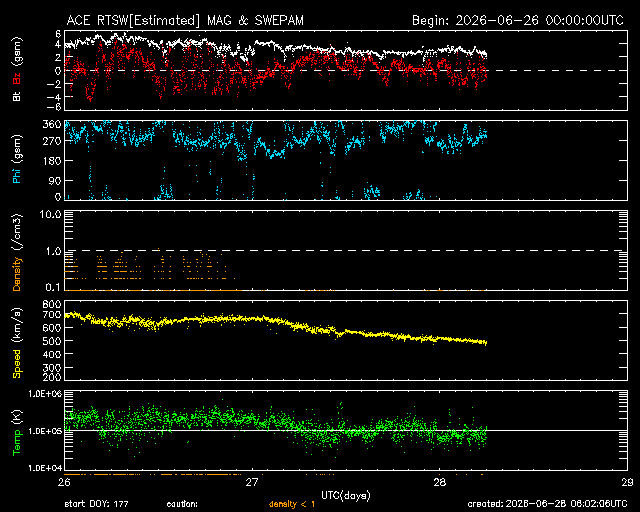Click the 'density < 1' caution legend

pyautogui.click(x=292, y=504)
